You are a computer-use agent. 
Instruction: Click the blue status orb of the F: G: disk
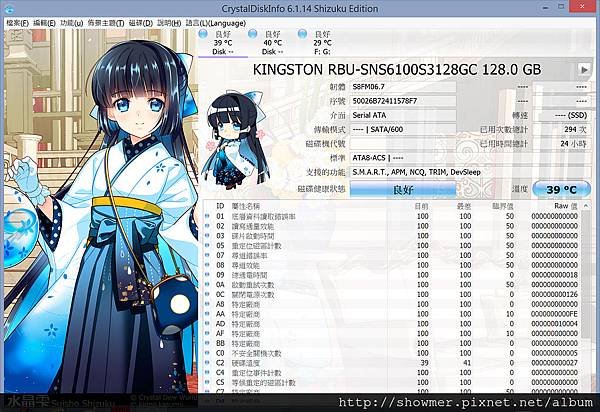pyautogui.click(x=302, y=34)
